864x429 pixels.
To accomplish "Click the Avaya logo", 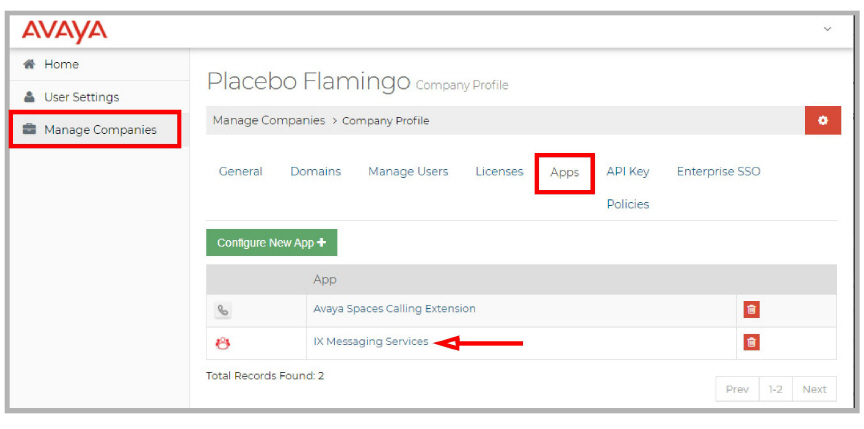I will [64, 31].
